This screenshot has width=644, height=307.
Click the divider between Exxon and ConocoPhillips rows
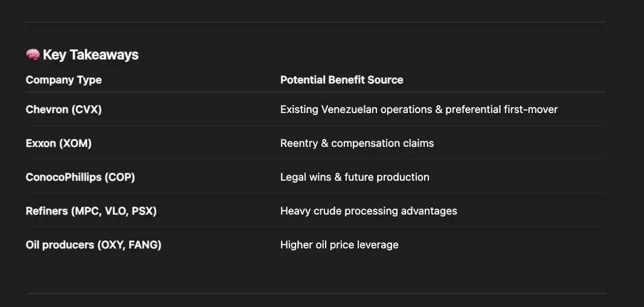click(x=315, y=160)
